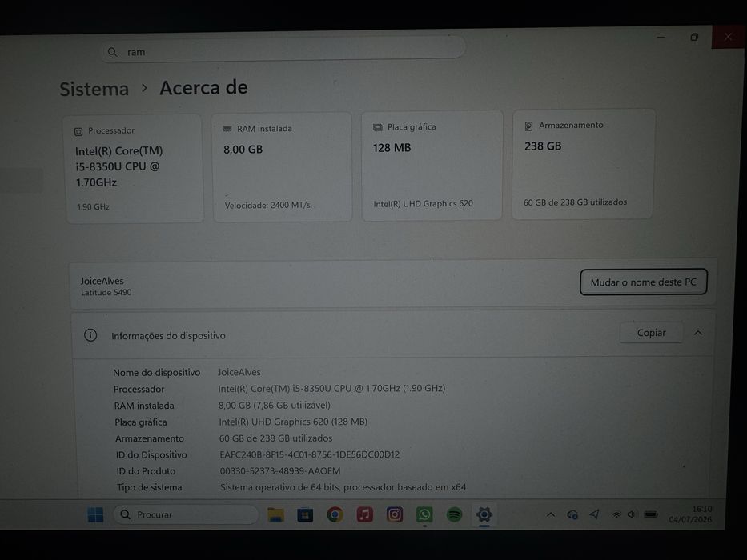Open WhatsApp from taskbar

[x=424, y=514]
